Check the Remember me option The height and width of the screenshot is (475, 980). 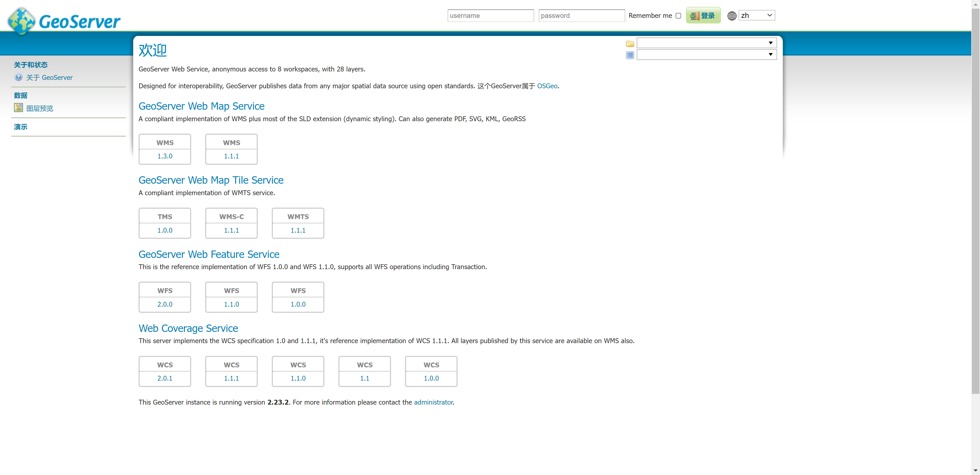678,16
